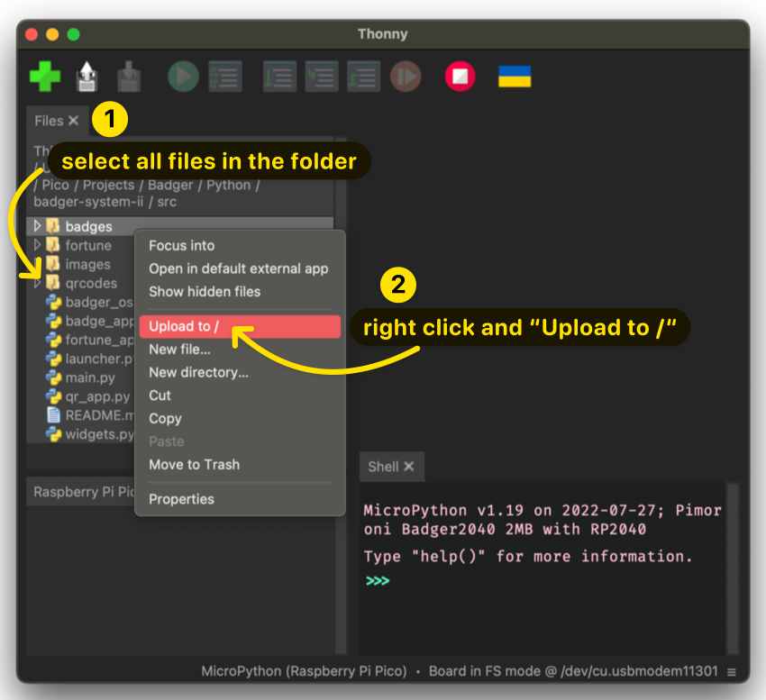Click MicroPython (Raspberry Pi Pico) status text
This screenshot has height=700, width=766.
coord(304,671)
